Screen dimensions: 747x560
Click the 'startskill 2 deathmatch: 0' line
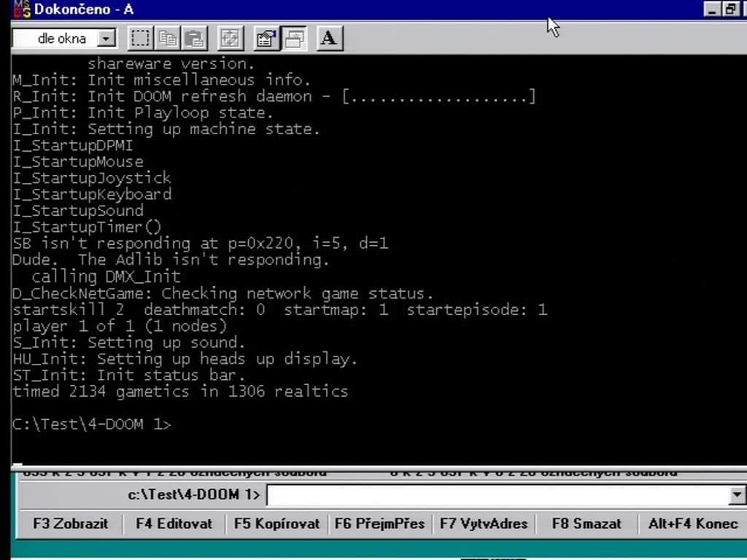(279, 309)
